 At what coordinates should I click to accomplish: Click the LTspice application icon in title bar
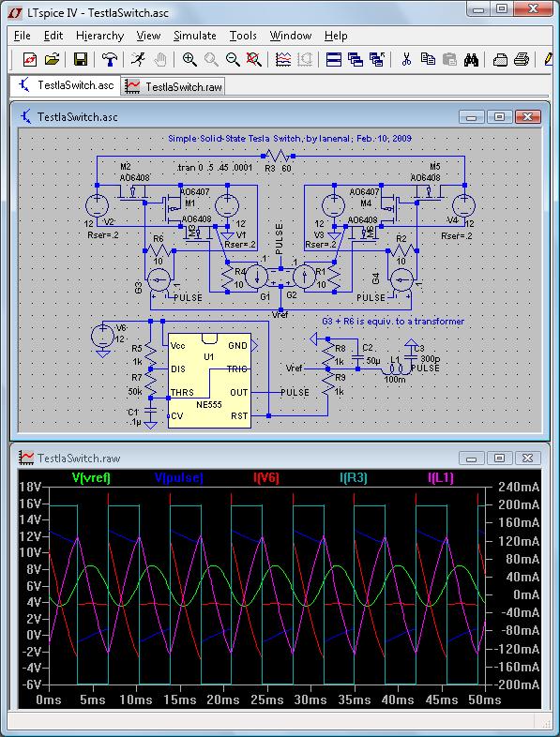[x=15, y=13]
